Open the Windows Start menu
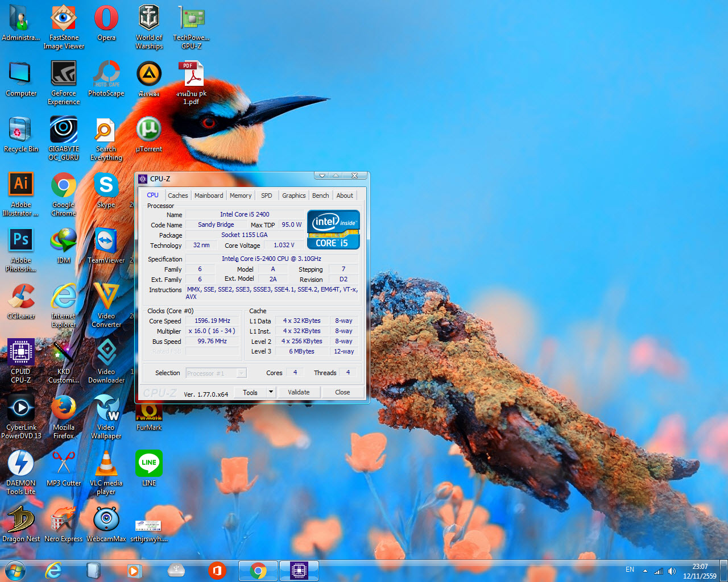 coord(15,570)
